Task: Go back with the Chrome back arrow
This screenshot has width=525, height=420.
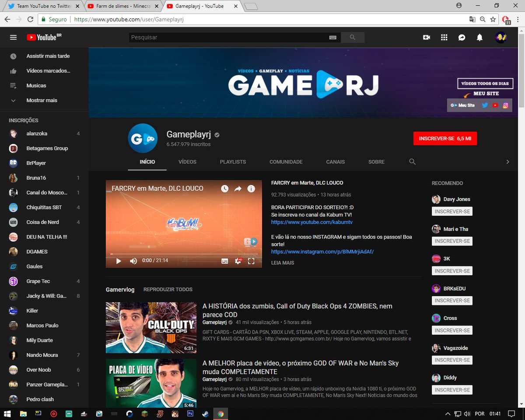Action: tap(7, 19)
